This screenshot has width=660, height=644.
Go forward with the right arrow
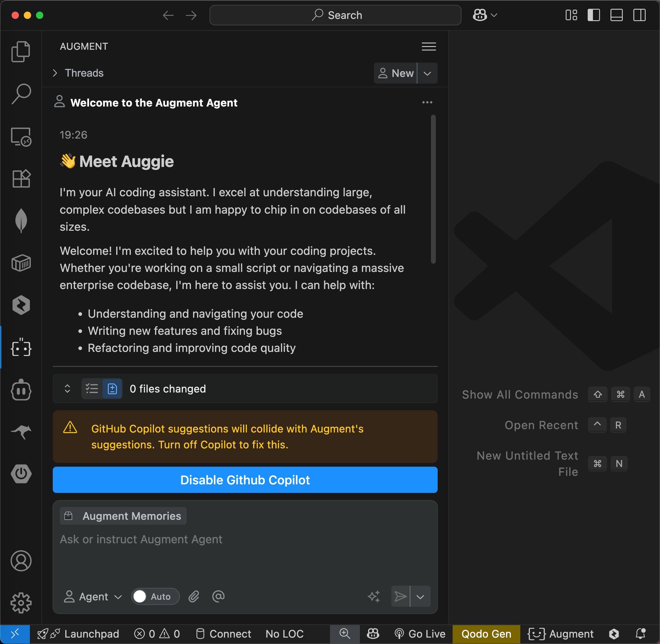191,15
